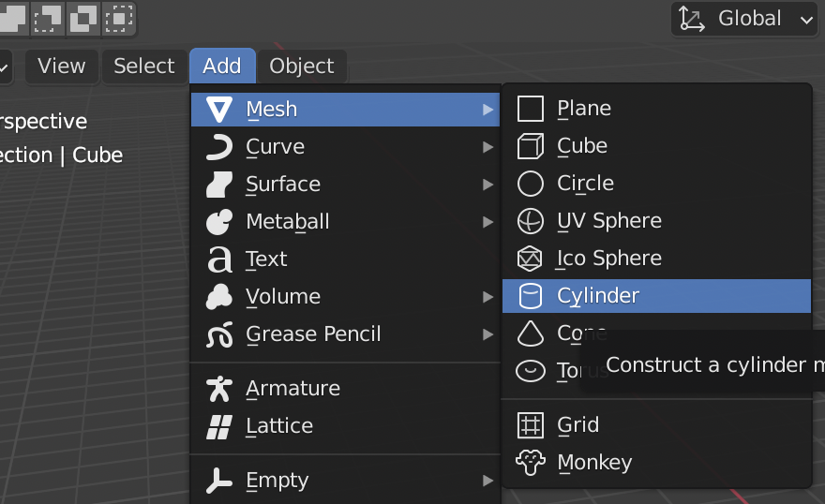
Task: Enable the extend selection mode icon
Action: click(14, 19)
